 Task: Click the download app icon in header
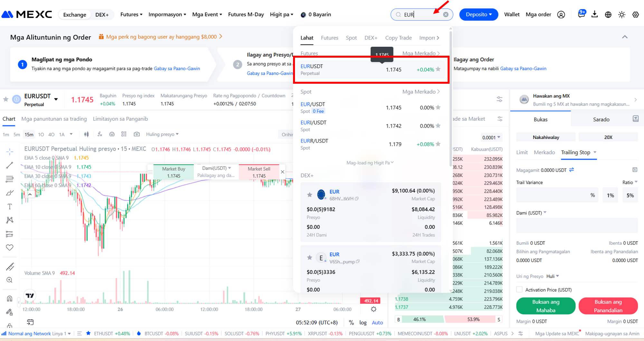[x=594, y=14]
